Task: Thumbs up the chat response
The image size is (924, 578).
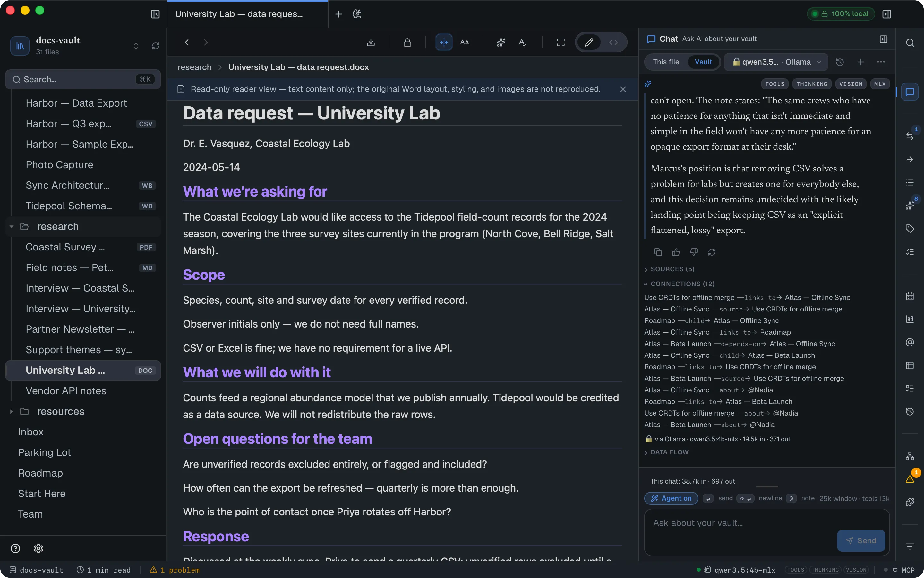Action: [676, 252]
